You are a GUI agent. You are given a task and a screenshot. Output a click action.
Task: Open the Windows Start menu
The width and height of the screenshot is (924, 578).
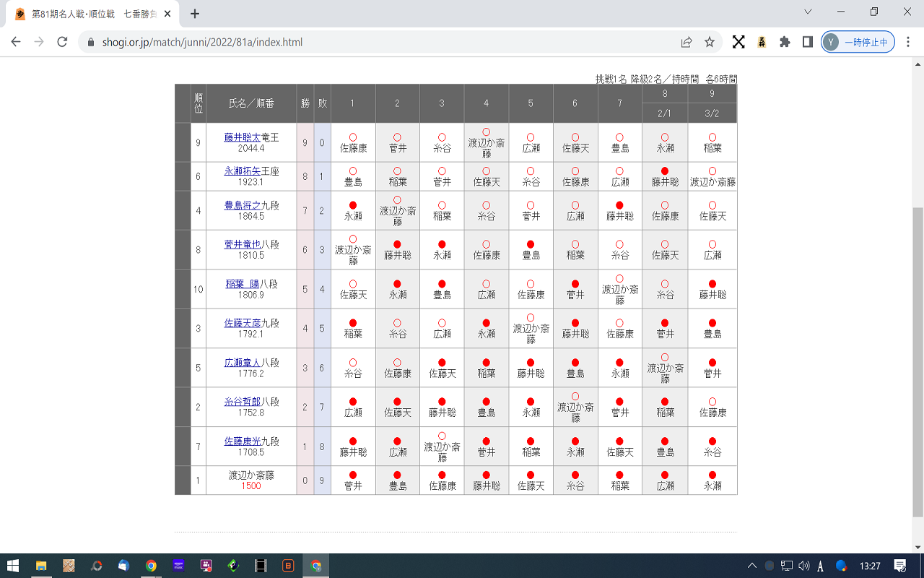pos(13,566)
